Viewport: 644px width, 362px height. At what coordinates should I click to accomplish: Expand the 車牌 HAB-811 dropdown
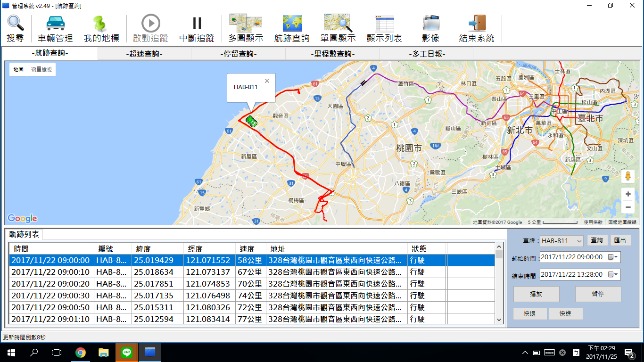[x=579, y=241]
